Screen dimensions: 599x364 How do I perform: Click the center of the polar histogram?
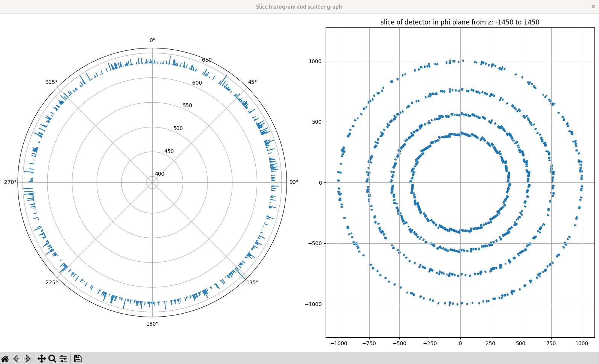pos(152,183)
